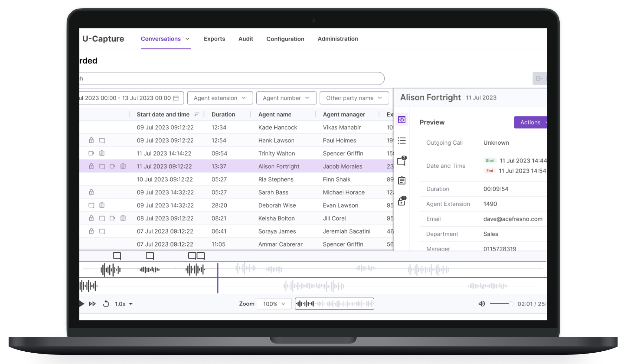Open the Preview eye icon in side panel
This screenshot has height=364, width=625.
tap(402, 120)
